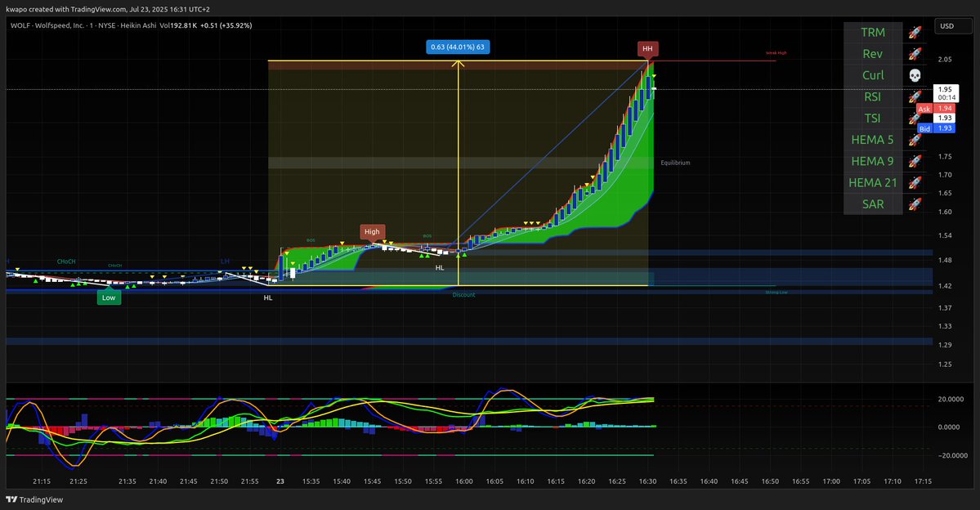Click the 23 date label on time axis
Viewport: 980px width, 510px height.
coord(280,481)
